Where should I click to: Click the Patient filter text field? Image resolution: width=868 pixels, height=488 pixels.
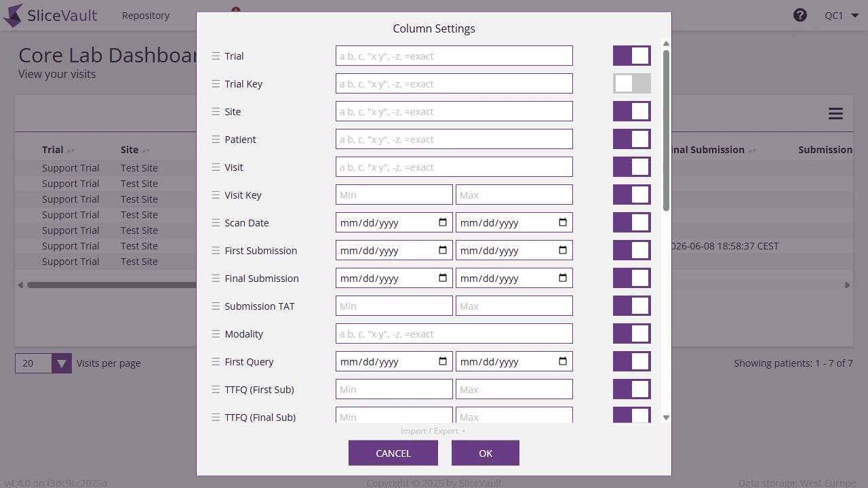454,139
